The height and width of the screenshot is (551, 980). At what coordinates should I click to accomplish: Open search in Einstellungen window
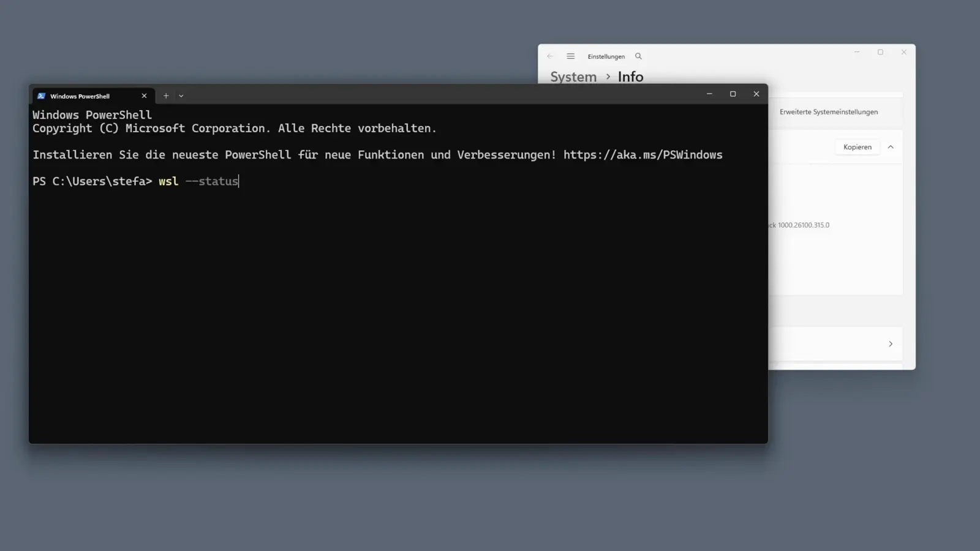638,56
